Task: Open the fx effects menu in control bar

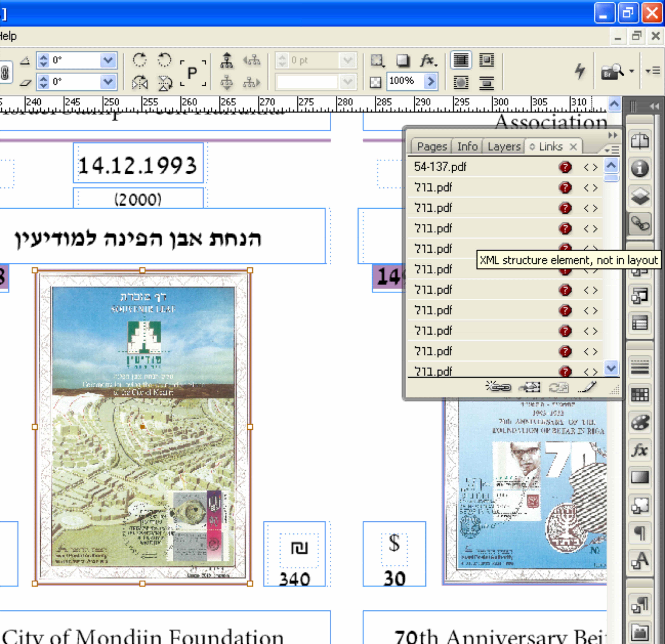Action: tap(428, 61)
